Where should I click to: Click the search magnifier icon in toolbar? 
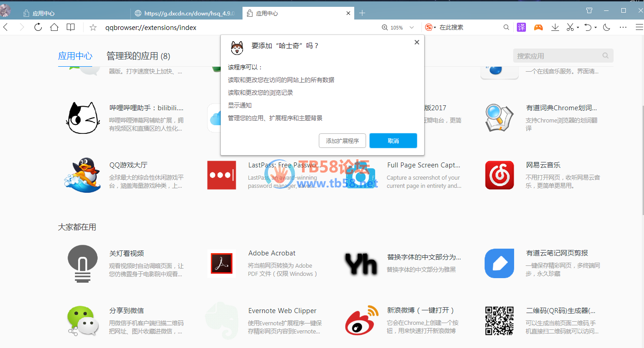[x=506, y=28]
